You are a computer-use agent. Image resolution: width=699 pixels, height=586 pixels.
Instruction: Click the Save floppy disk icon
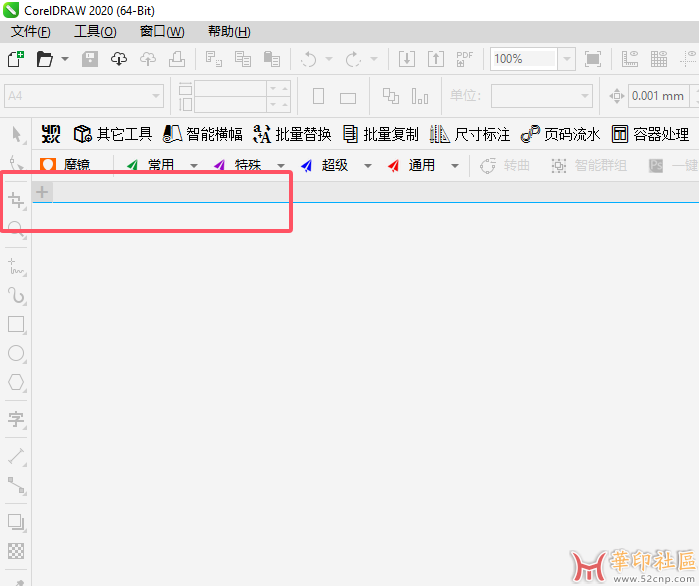click(x=90, y=59)
